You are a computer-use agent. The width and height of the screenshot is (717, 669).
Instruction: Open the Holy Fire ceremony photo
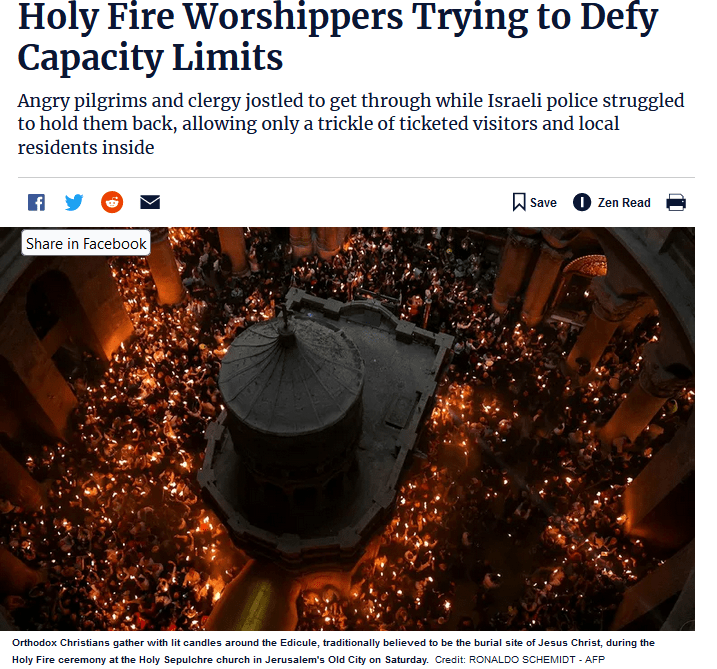[348, 429]
